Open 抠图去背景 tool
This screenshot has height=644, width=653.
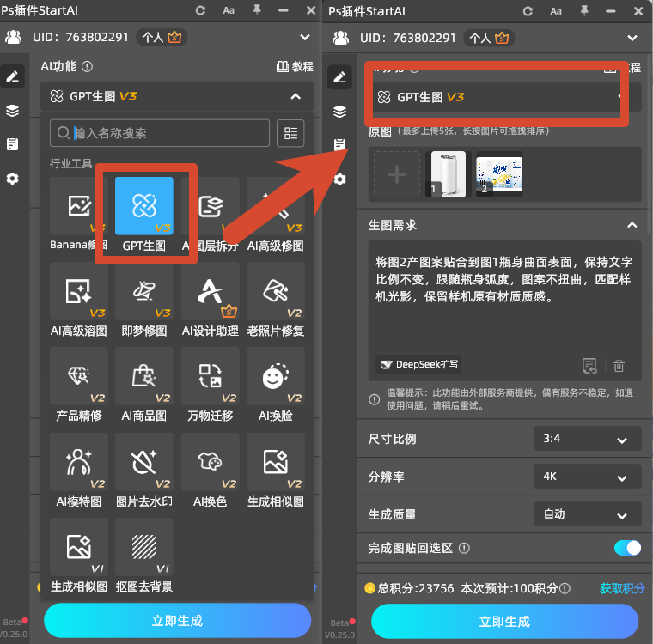[x=144, y=547]
